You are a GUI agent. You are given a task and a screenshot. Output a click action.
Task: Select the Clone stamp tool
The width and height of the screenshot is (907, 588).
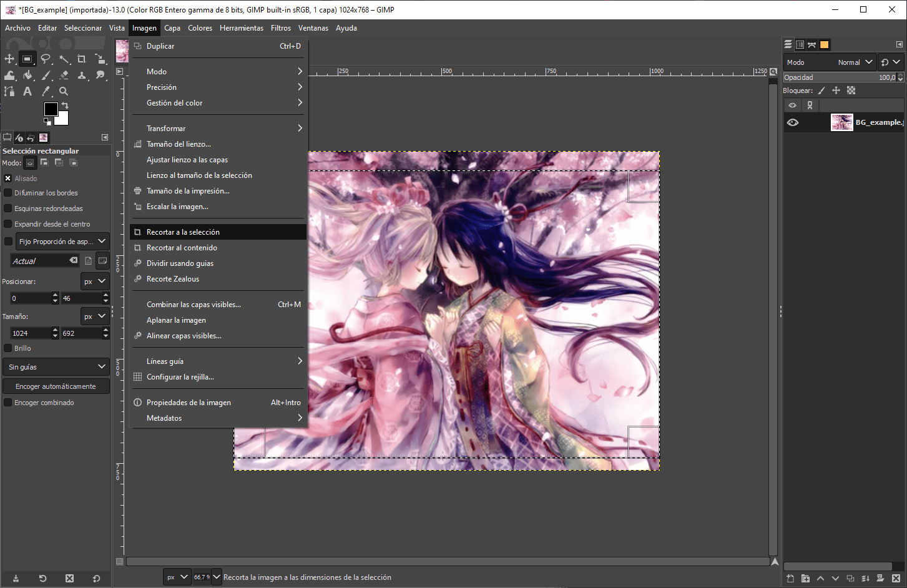(82, 75)
